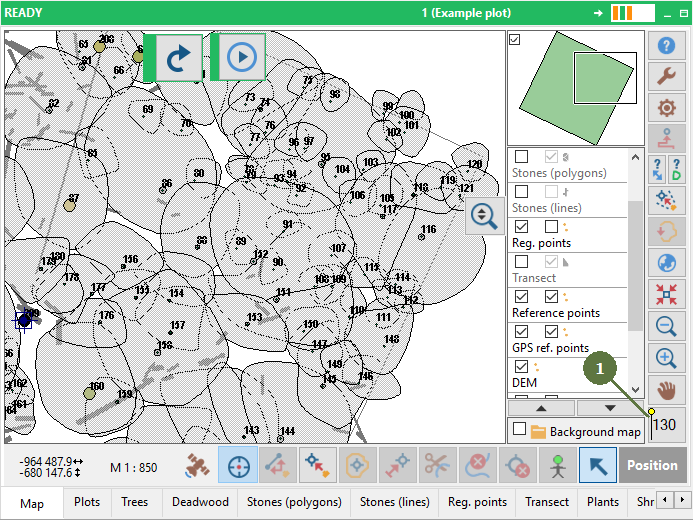Move layer up with the up arrow
This screenshot has height=520, width=693.
[x=541, y=408]
